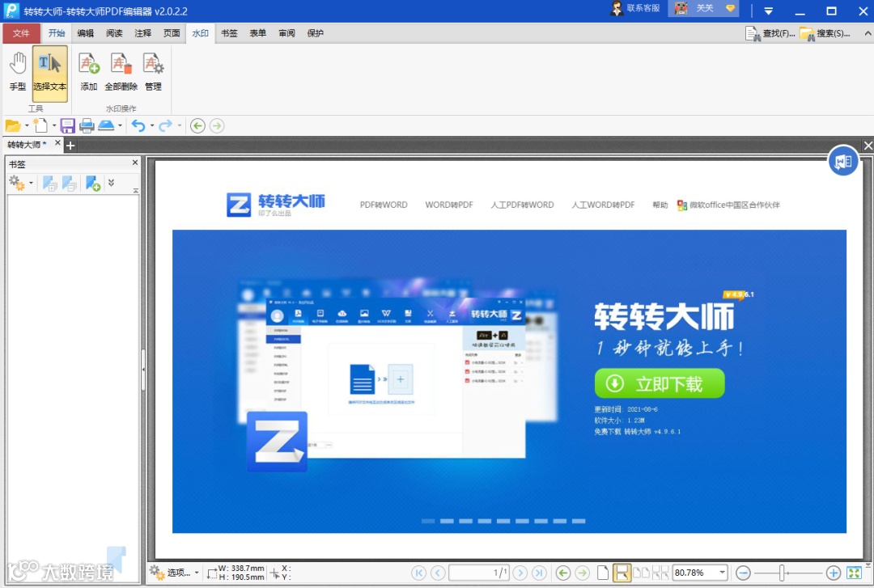
Task: Open the 文件 file menu
Action: click(x=21, y=33)
